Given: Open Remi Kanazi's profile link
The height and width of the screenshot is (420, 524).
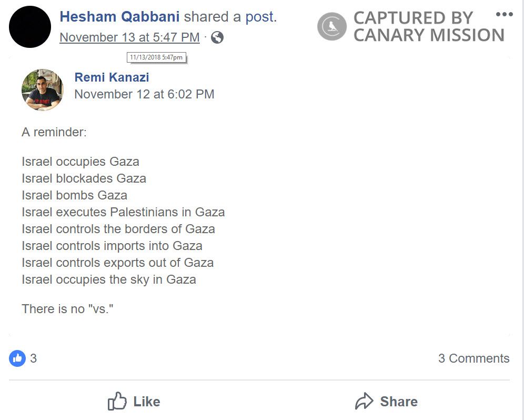Looking at the screenshot, I should click(x=111, y=77).
